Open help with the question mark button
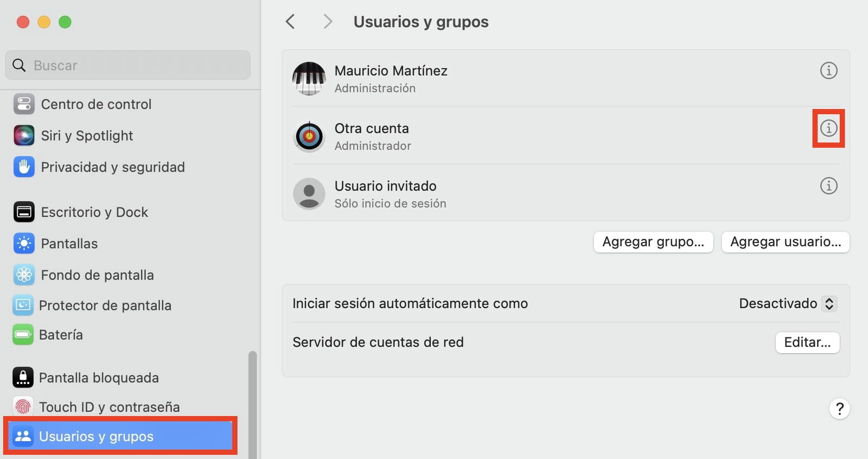Screen dimensions: 868x459 click(839, 409)
